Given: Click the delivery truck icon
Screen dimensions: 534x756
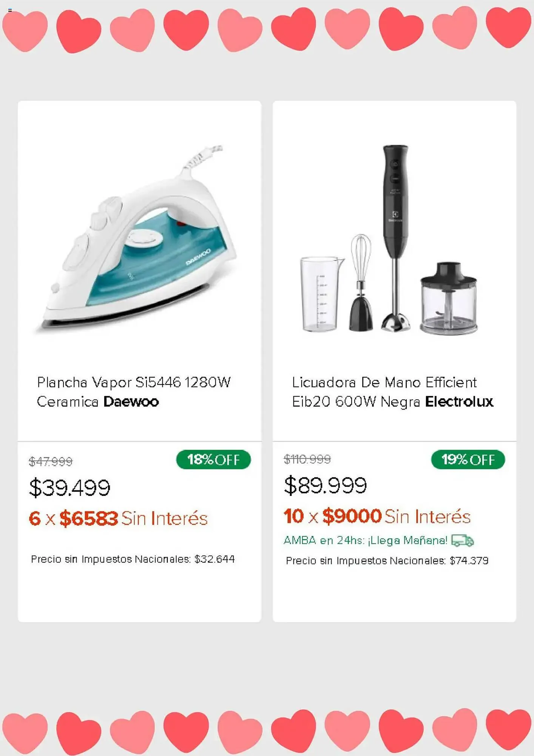Looking at the screenshot, I should (x=462, y=541).
